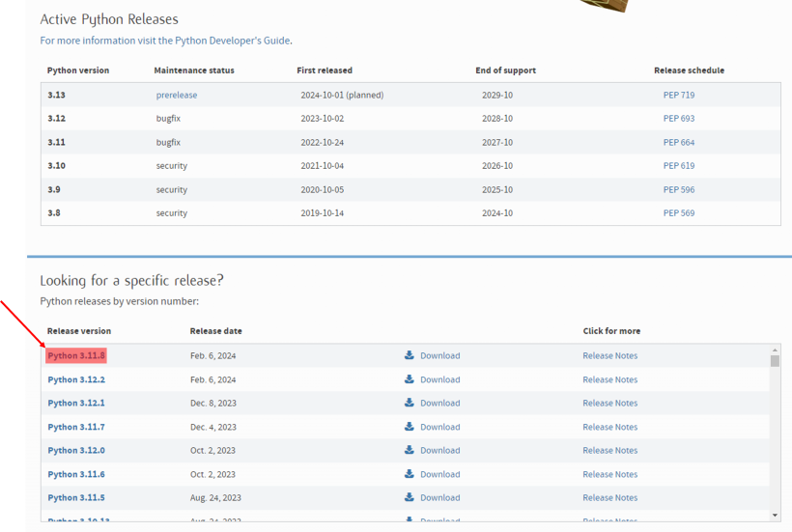Click Download text for Python 3.12.2

pyautogui.click(x=439, y=379)
